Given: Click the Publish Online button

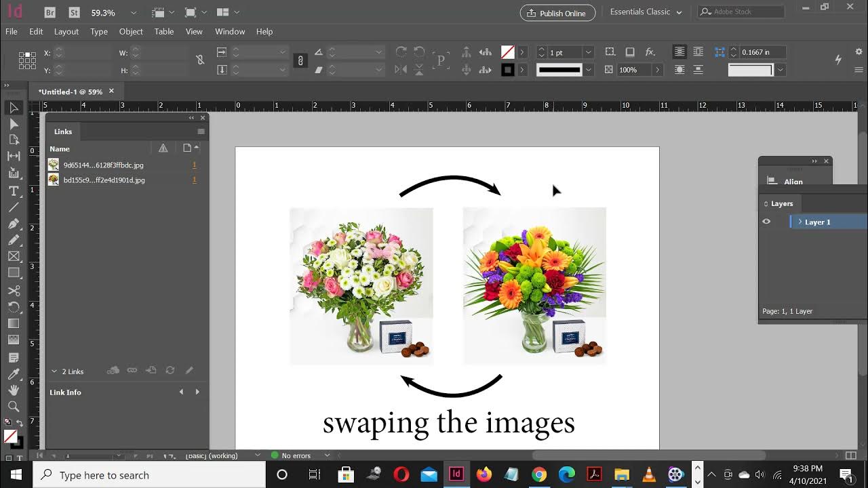Looking at the screenshot, I should point(557,13).
